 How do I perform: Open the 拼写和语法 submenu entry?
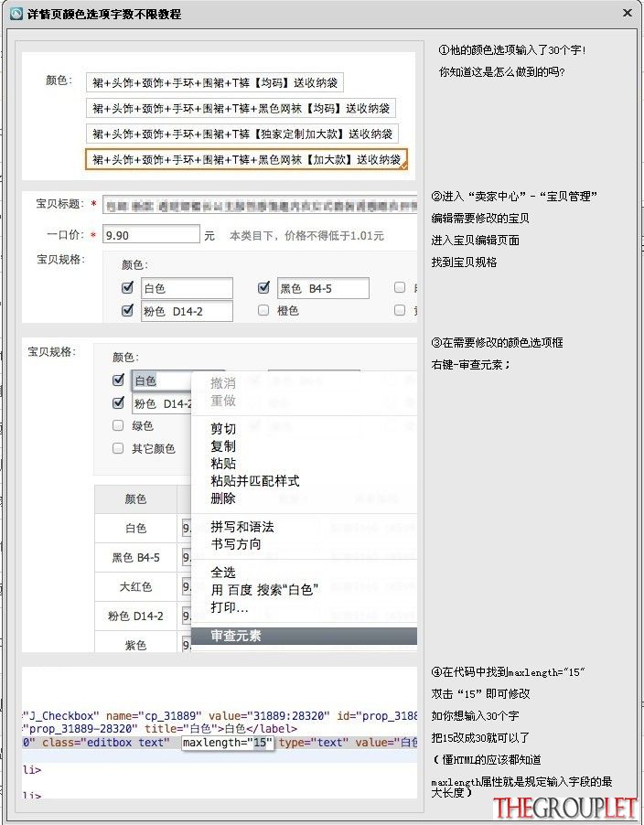[242, 527]
